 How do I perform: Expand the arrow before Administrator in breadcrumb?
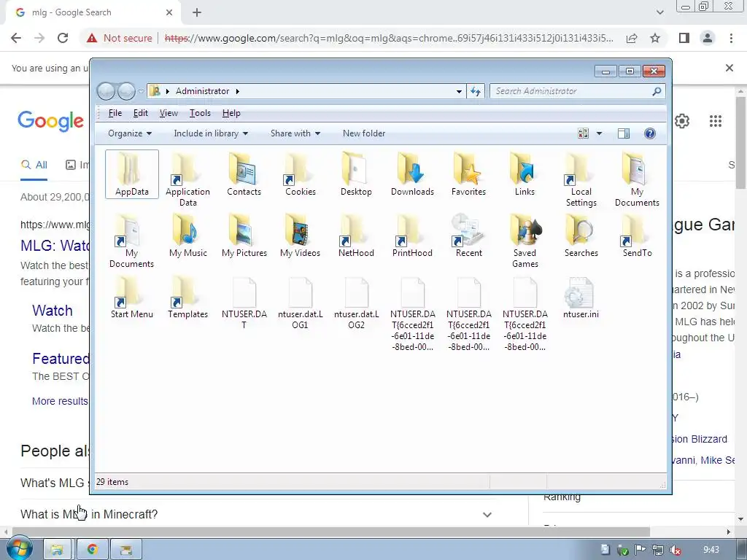coord(168,91)
